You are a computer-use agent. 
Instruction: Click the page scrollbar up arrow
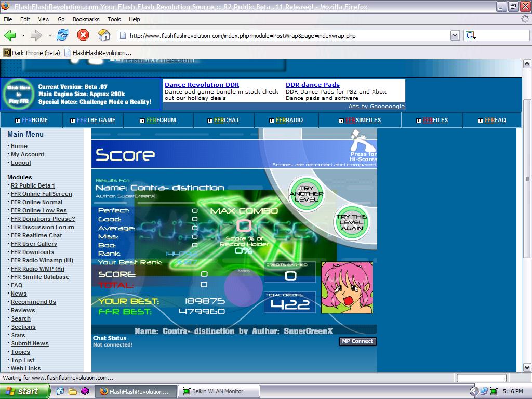[527, 63]
